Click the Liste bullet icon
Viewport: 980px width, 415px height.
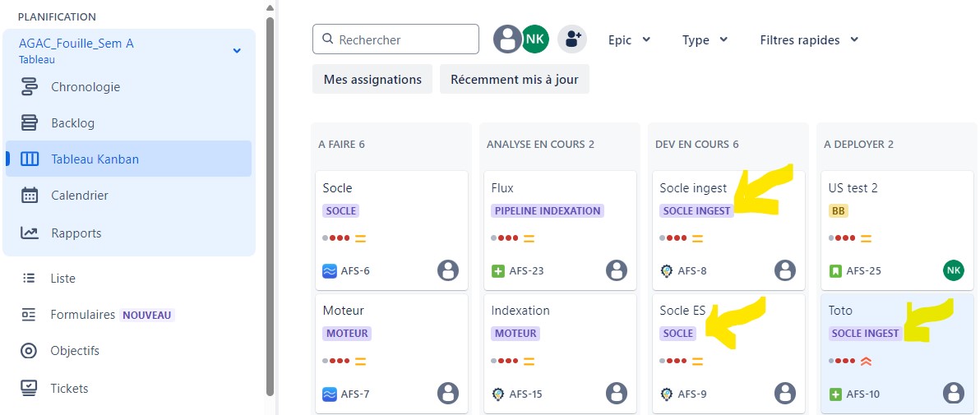(29, 278)
